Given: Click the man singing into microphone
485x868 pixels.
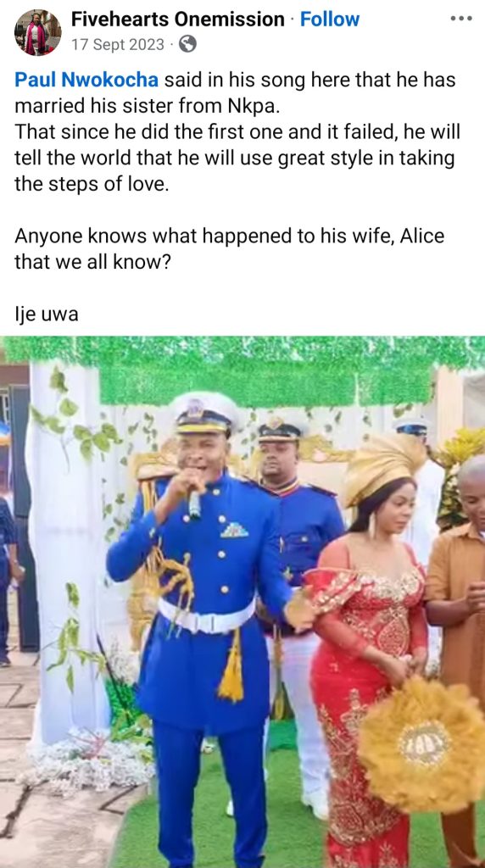Looking at the screenshot, I should (202, 626).
